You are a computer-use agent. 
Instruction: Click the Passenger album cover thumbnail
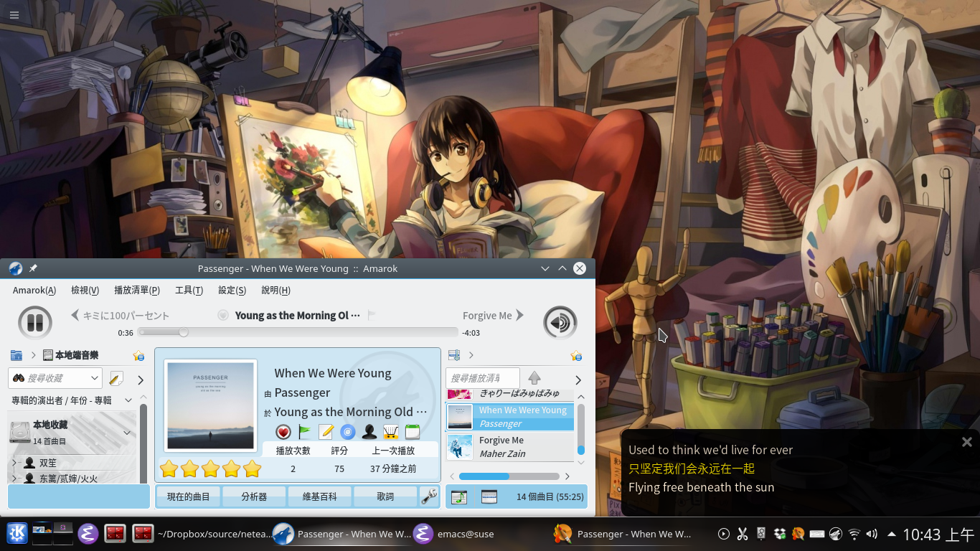210,406
